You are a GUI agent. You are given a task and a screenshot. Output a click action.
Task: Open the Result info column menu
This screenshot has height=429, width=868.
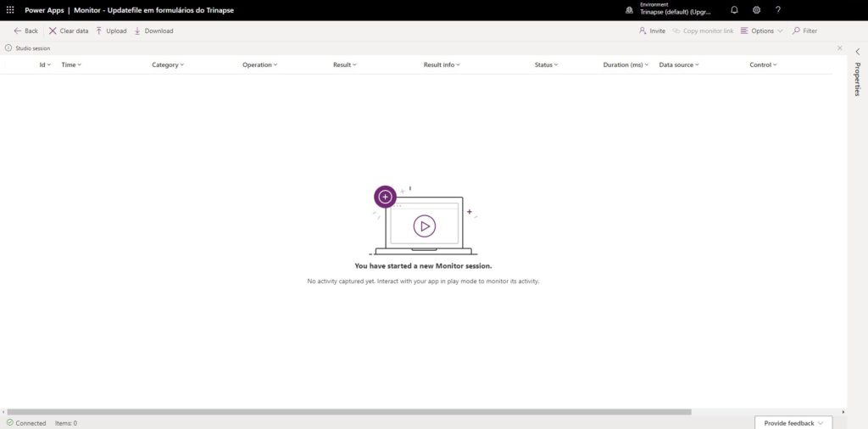coord(442,64)
